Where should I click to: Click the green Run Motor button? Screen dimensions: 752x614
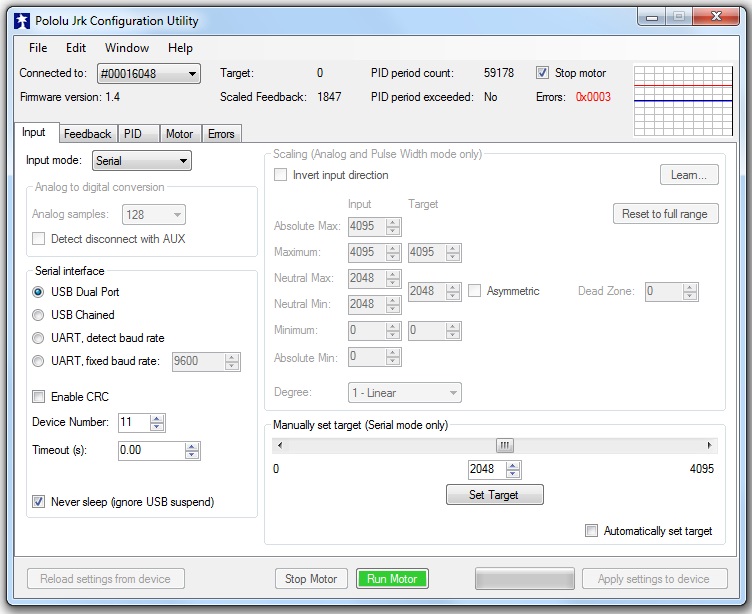pos(392,579)
